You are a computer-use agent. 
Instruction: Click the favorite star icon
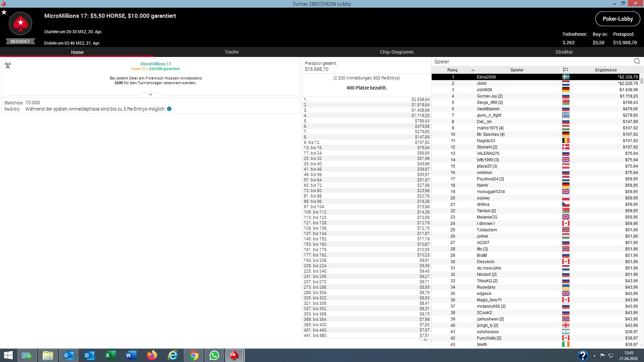[x=4, y=12]
